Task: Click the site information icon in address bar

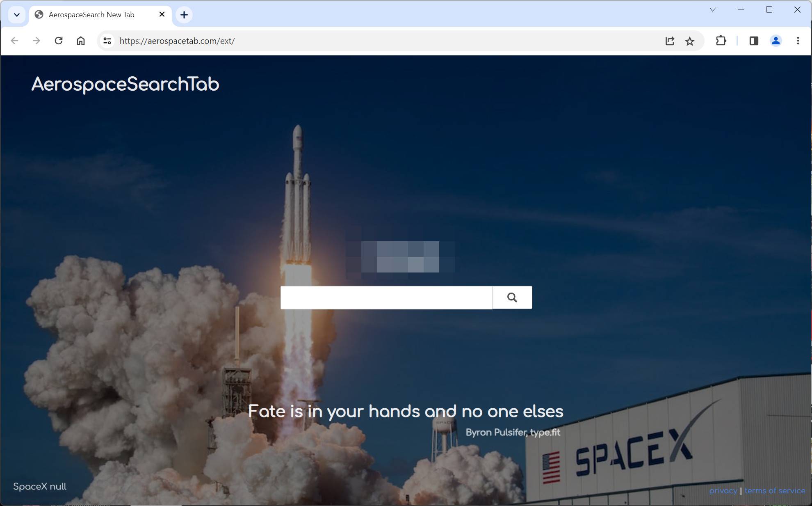Action: coord(107,41)
